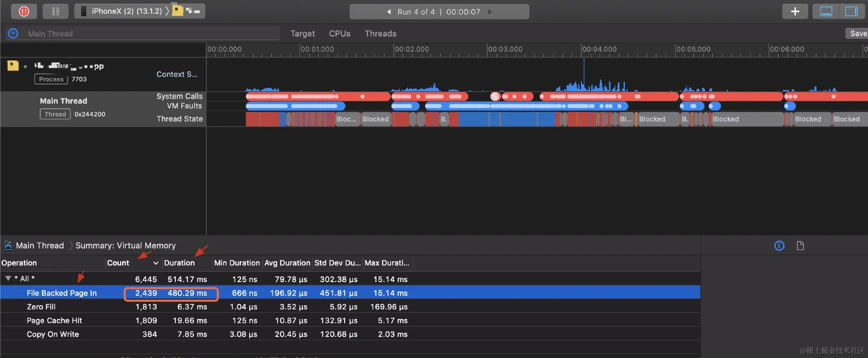This screenshot has height=358, width=868.
Task: Click the 514.17 ms total duration cell
Action: (187, 279)
